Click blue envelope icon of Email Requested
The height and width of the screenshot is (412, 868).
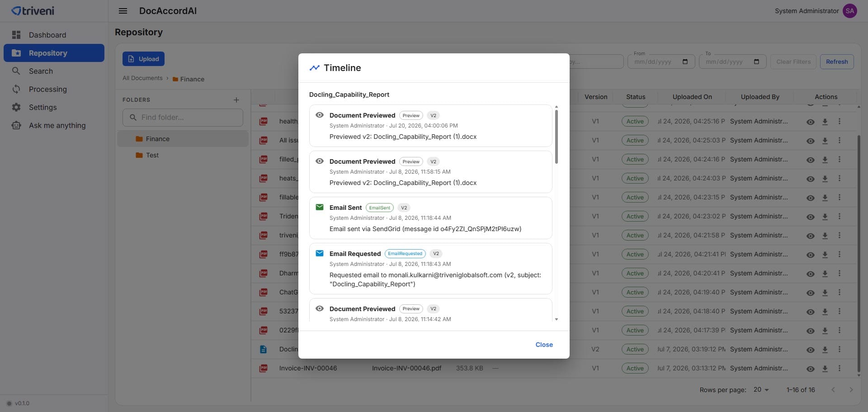click(320, 253)
